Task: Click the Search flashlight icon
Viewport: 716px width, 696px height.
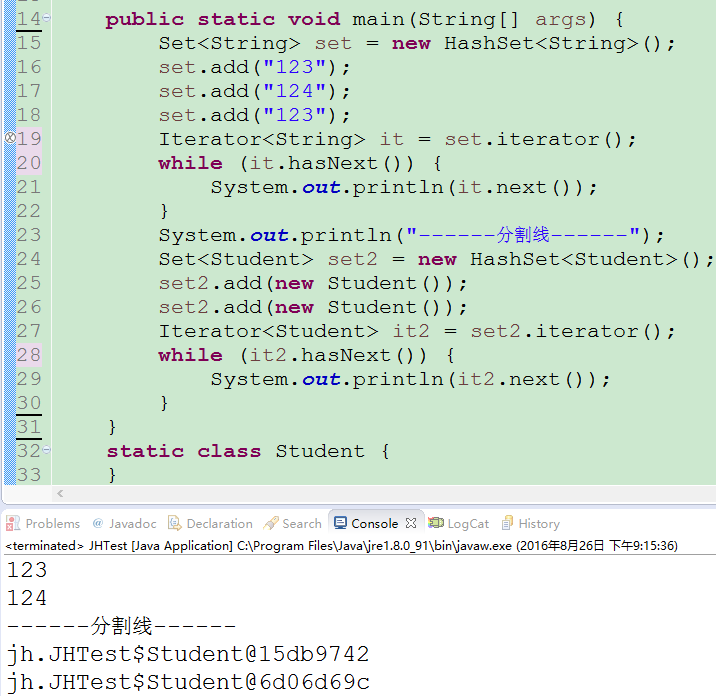Action: tap(271, 523)
